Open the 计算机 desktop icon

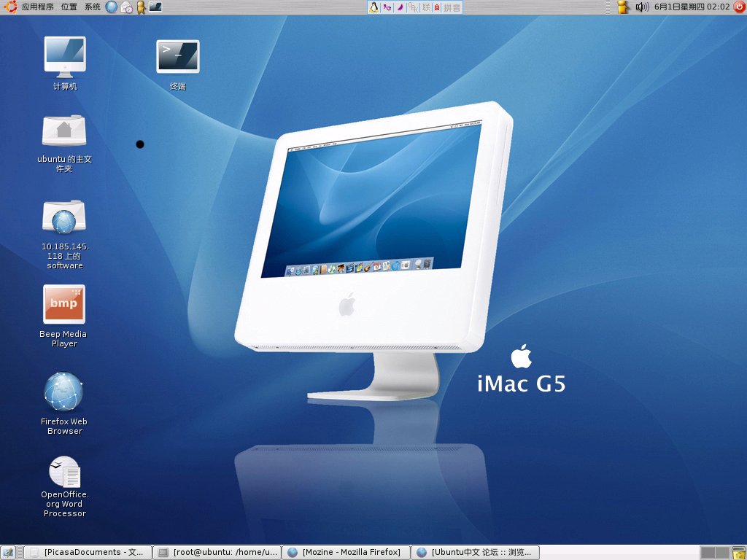[65, 57]
